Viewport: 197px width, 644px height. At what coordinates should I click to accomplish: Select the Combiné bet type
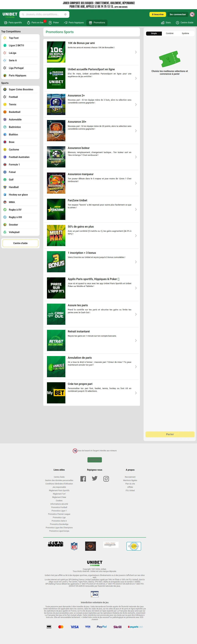click(170, 33)
